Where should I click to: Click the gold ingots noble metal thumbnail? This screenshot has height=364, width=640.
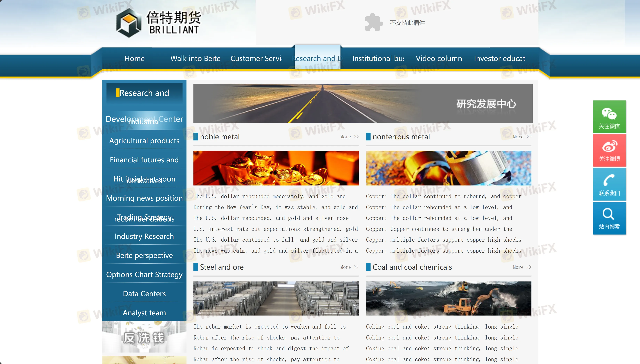[x=276, y=168]
